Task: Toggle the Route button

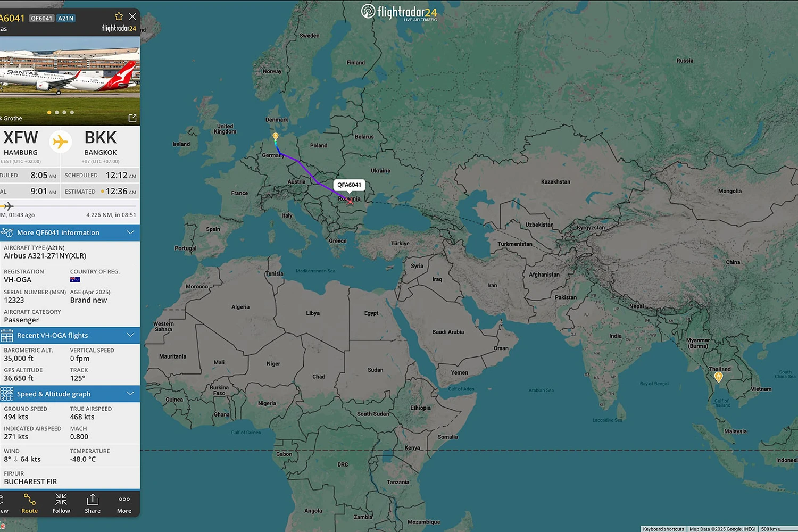Action: (30, 503)
